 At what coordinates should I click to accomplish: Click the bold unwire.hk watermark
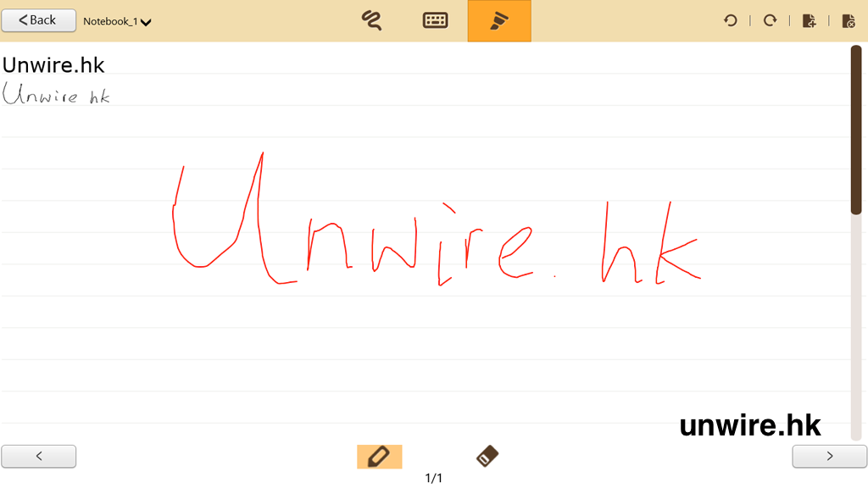point(750,425)
